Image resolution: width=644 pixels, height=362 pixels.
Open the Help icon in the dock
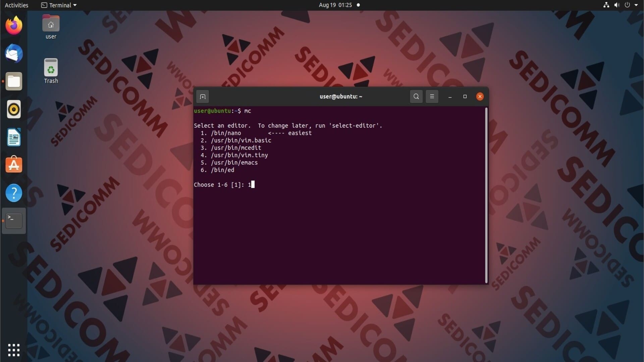[14, 193]
